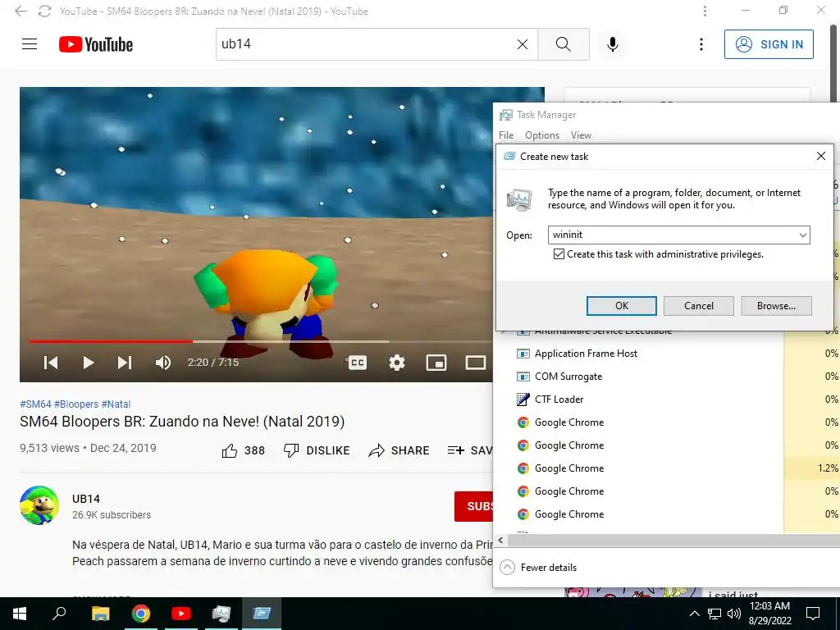This screenshot has height=630, width=840.
Task: Open the Windows Start menu
Action: (x=20, y=614)
